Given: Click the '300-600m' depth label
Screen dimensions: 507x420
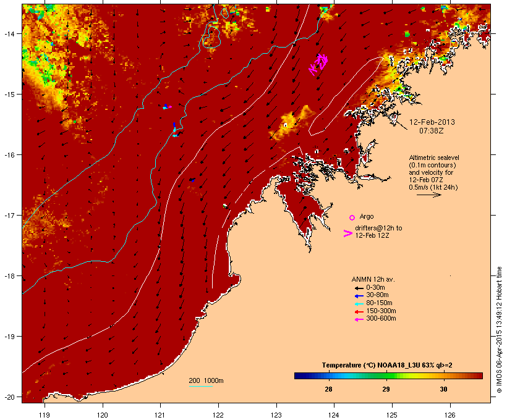Looking at the screenshot, I should tap(381, 319).
